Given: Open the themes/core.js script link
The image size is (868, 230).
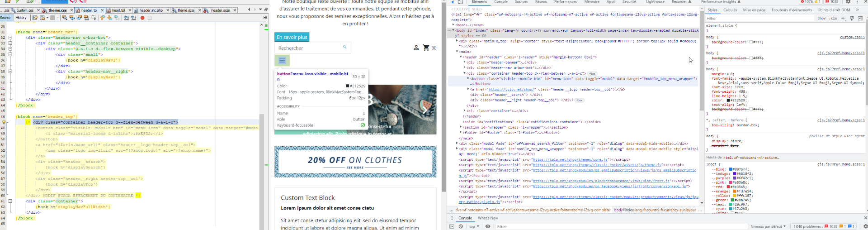Looking at the screenshot, I should point(570,159).
